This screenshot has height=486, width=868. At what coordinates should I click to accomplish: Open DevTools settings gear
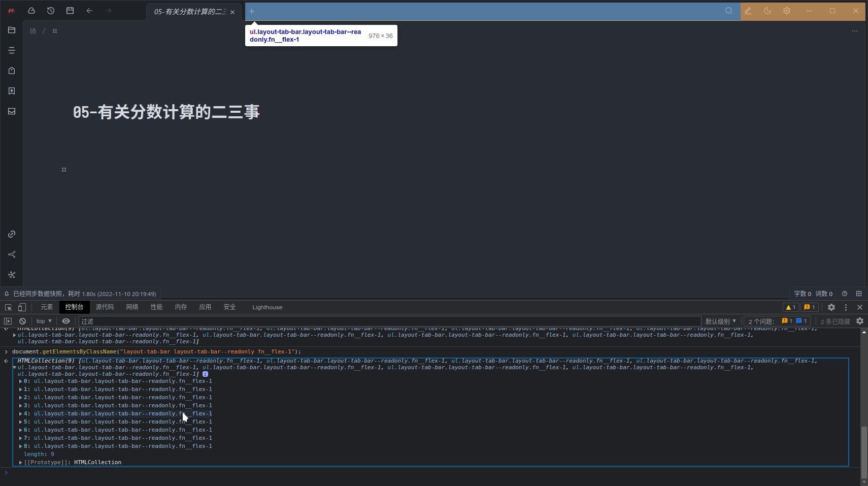831,307
